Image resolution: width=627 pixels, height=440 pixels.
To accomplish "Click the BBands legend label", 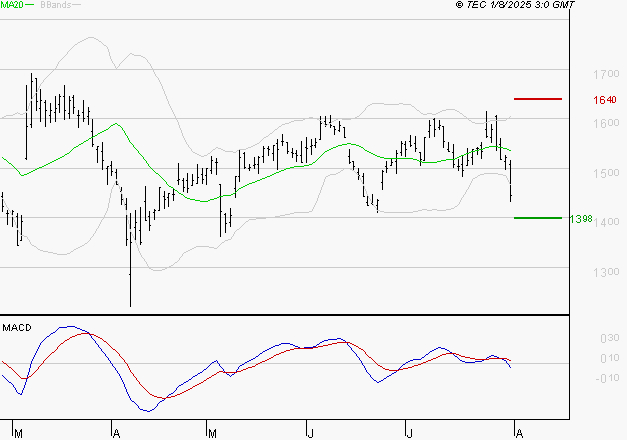I will (55, 5).
